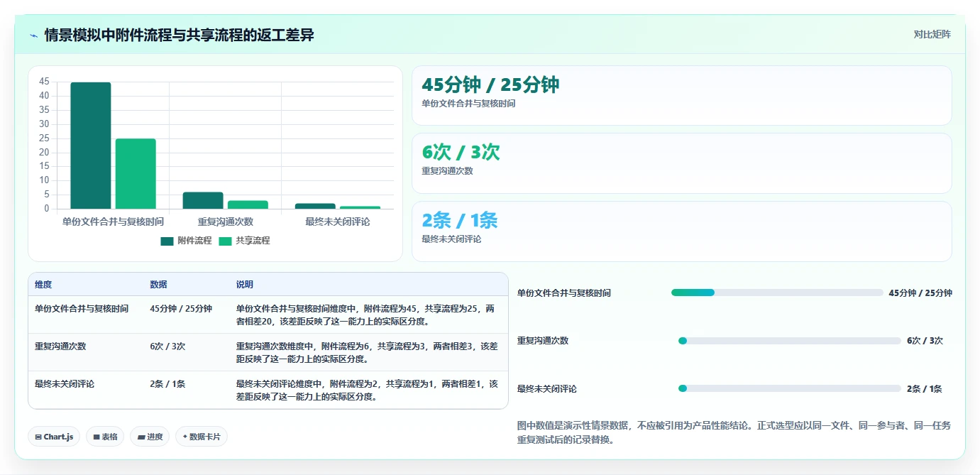Click the 单份文件合并与复核时间 label beside the progress bar
Screen dimensions: 980x475
tap(564, 293)
